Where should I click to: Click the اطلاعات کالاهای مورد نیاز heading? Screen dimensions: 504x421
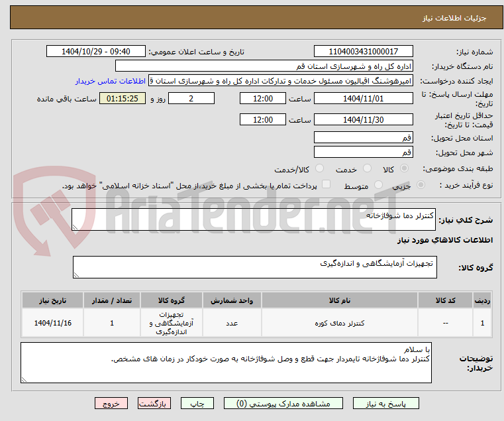445,240
